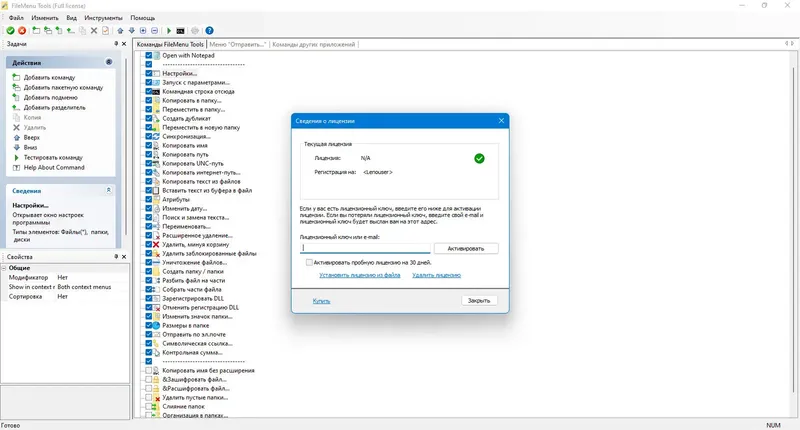Open the Изменить menu
The image size is (800, 430).
(x=45, y=18)
